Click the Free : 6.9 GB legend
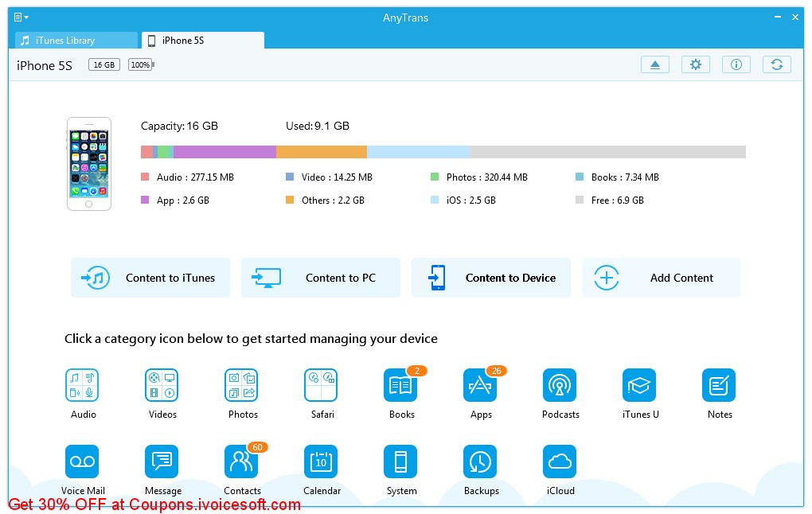812x514 pixels. (610, 201)
